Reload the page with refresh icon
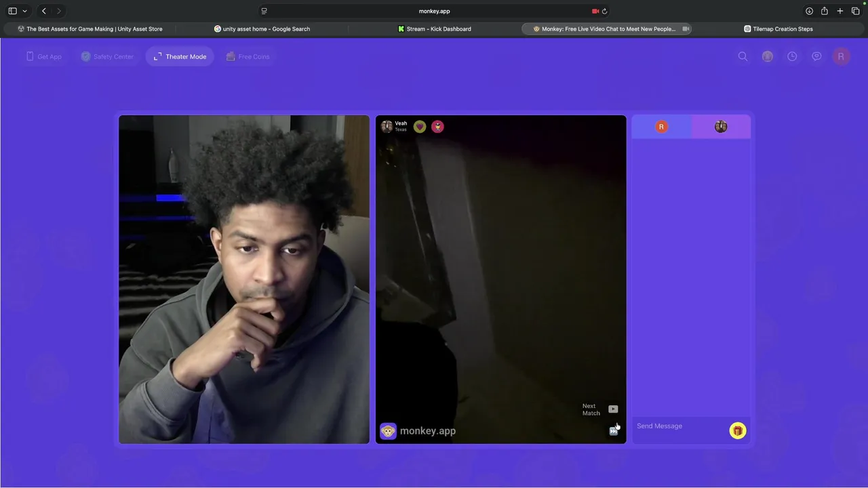Viewport: 868px width, 488px height. tap(604, 11)
